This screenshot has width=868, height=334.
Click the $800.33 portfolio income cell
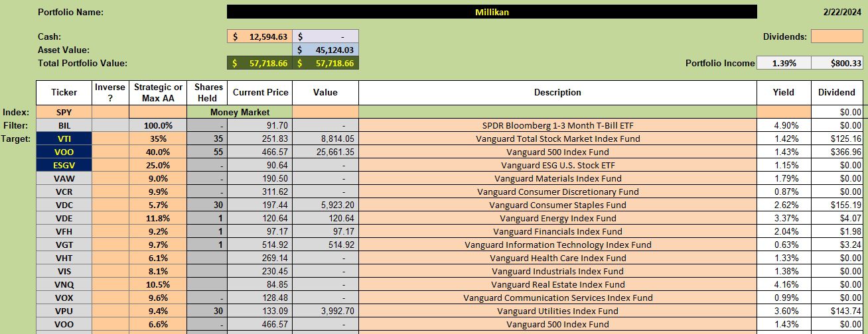tap(837, 63)
